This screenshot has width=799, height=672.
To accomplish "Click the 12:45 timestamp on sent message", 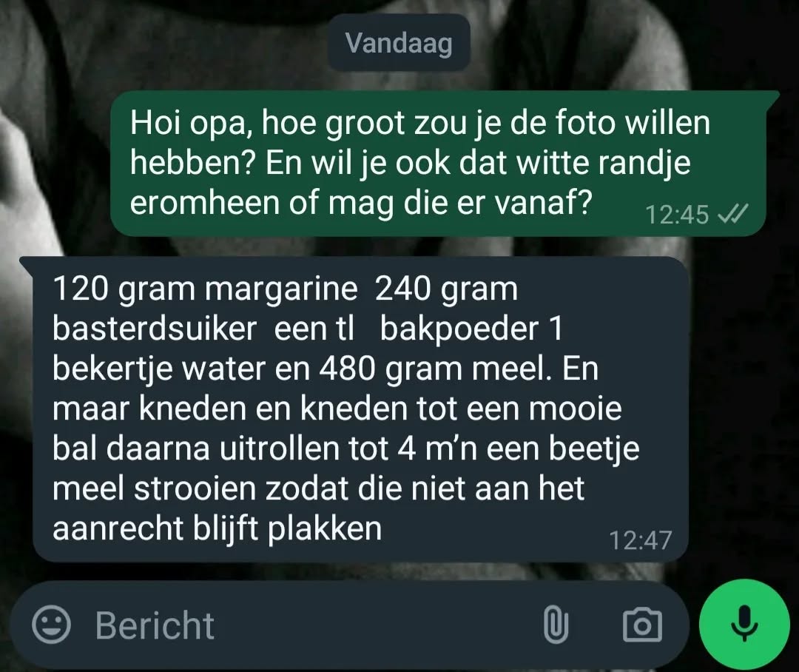I will coord(677,214).
